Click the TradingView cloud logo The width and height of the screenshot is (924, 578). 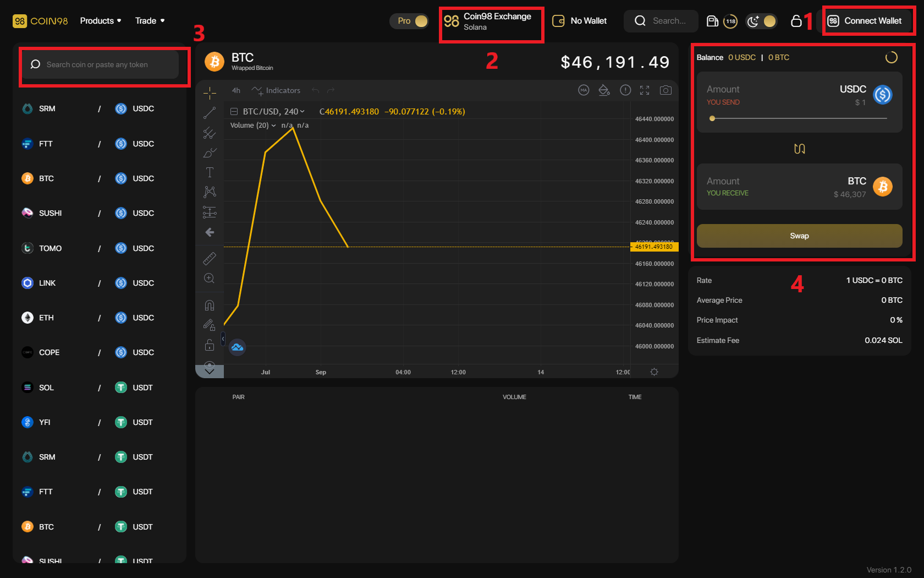point(237,347)
